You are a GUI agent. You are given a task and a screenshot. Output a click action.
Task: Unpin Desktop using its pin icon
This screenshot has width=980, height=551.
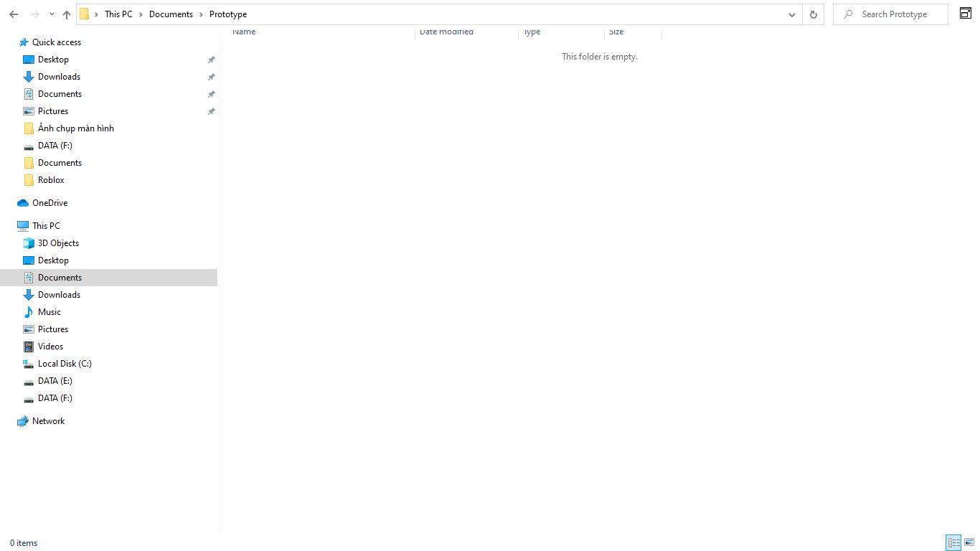pos(211,60)
